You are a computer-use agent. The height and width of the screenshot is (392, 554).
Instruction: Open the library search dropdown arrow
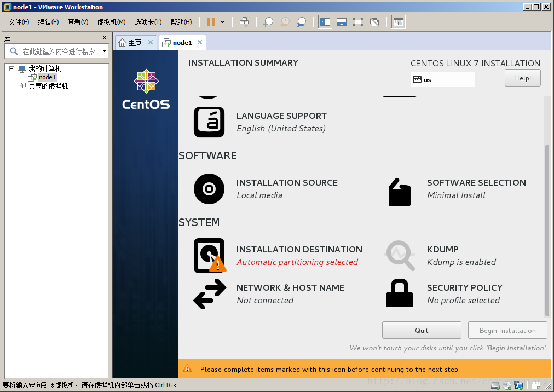(104, 51)
